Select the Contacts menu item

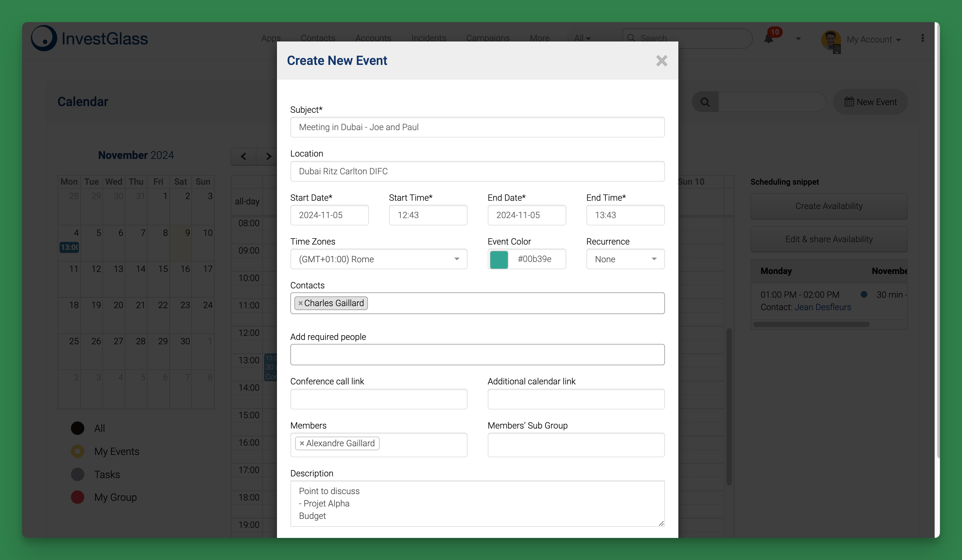click(x=317, y=38)
